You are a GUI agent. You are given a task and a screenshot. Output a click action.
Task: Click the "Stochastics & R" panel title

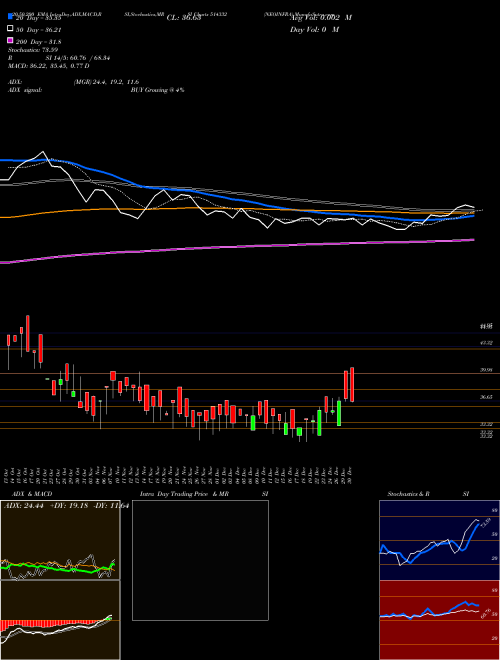[x=408, y=494]
